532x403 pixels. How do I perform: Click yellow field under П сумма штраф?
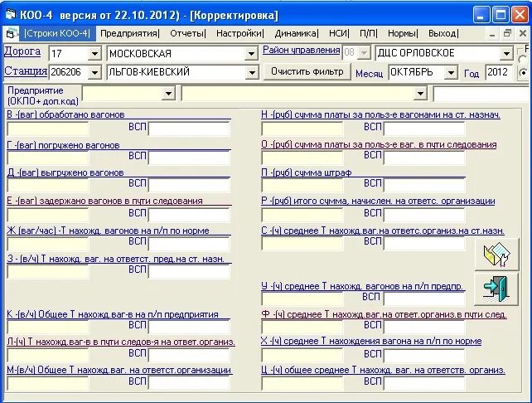[x=302, y=185]
